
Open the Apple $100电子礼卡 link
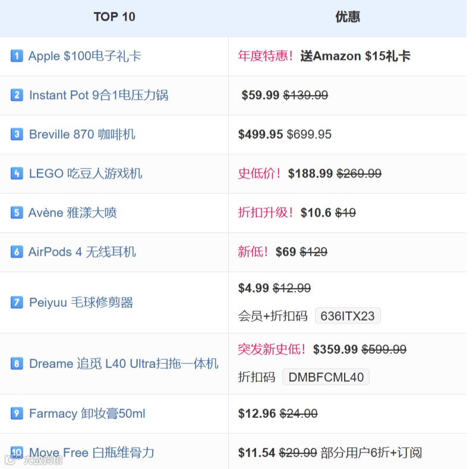tap(85, 56)
